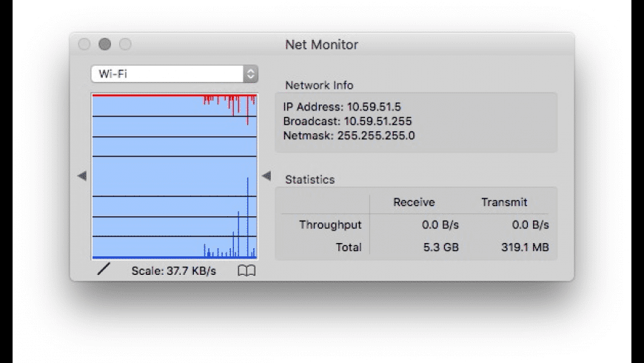Click the Wi-Fi dropdown stepper arrows
The height and width of the screenshot is (363, 644).
[251, 74]
